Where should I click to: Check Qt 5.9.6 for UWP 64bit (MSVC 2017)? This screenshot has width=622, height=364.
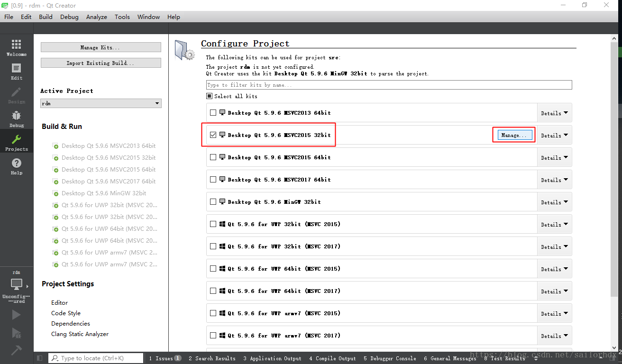(213, 291)
